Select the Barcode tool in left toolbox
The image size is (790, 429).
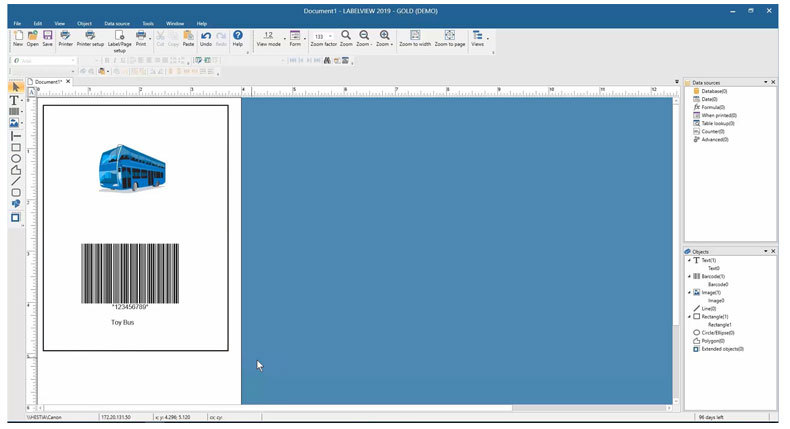15,112
